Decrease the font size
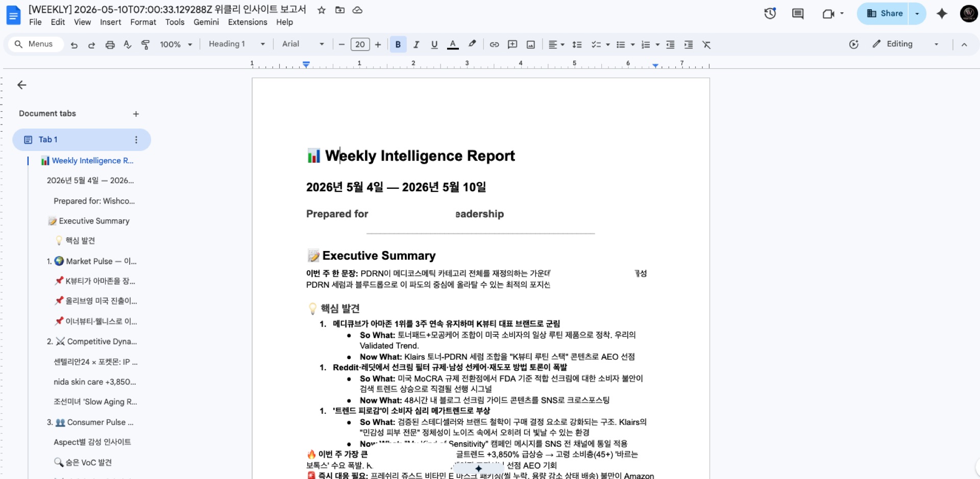The width and height of the screenshot is (980, 479). click(341, 44)
